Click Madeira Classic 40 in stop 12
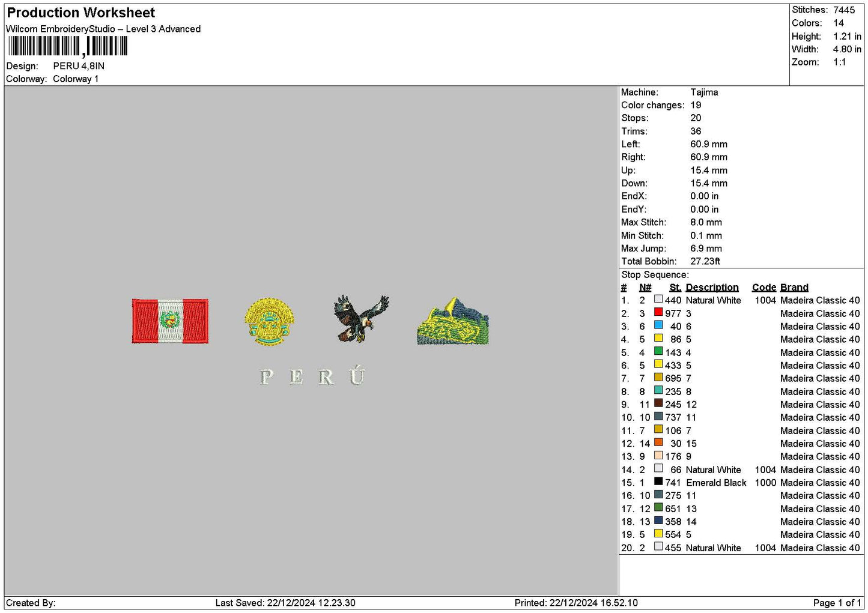Viewport: 868px width, 613px height. pyautogui.click(x=820, y=444)
